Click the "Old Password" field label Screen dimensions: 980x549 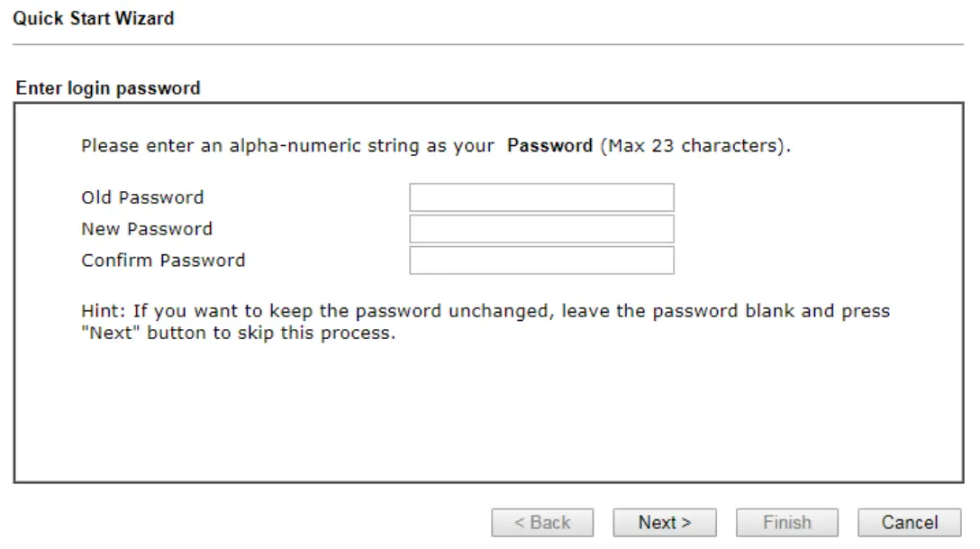[x=142, y=197]
